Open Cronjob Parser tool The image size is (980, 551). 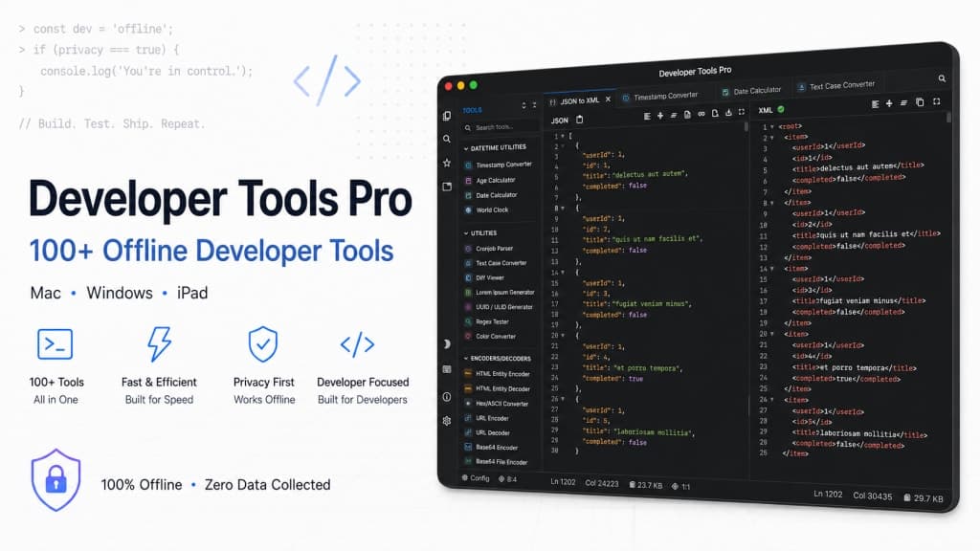(489, 248)
